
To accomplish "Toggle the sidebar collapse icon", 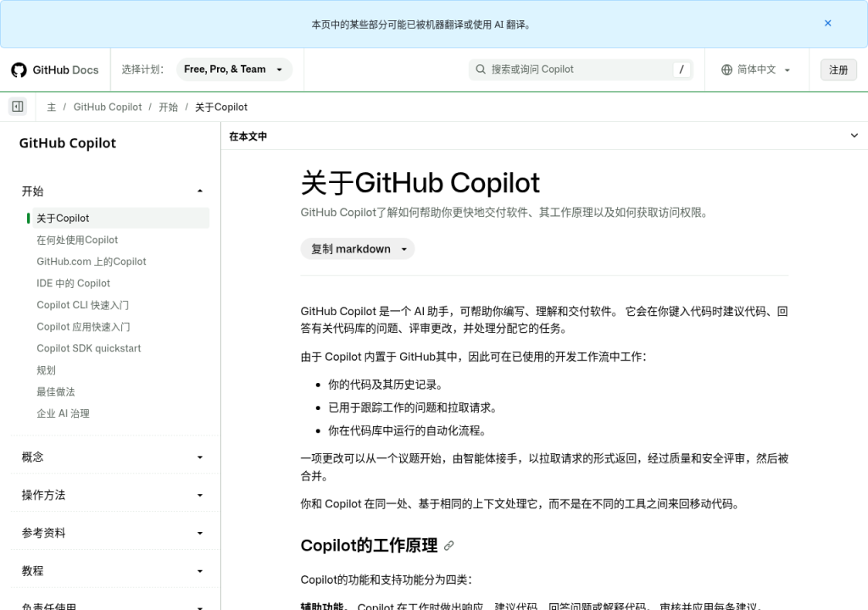I will (18, 106).
